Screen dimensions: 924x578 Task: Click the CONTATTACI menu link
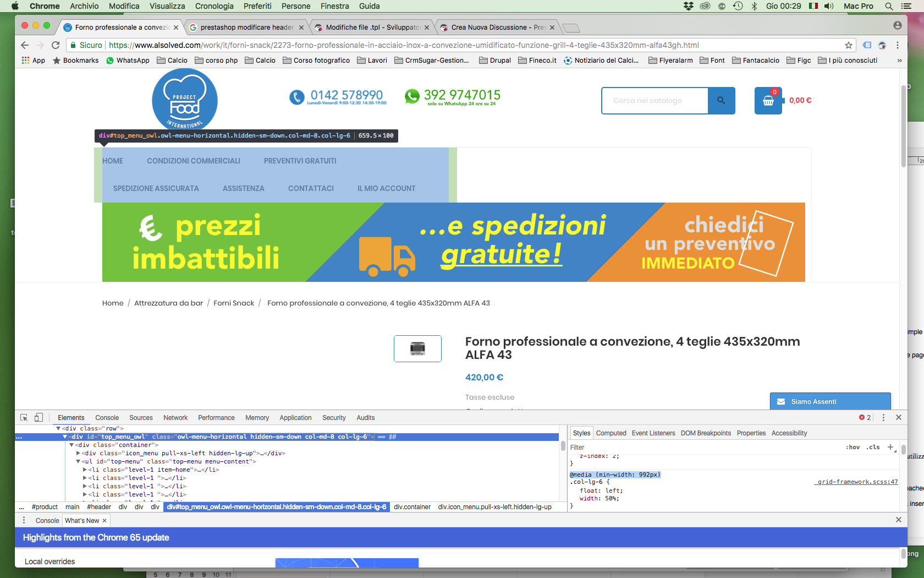[311, 188]
